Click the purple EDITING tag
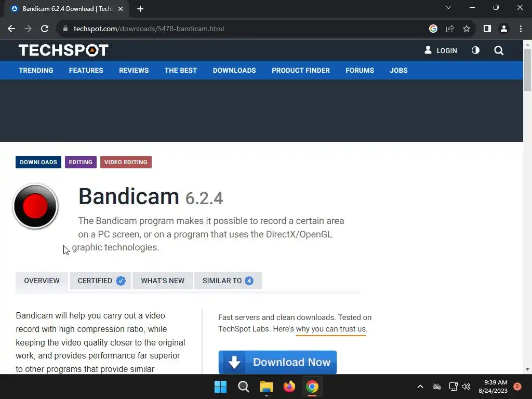The height and width of the screenshot is (399, 532). tap(81, 162)
